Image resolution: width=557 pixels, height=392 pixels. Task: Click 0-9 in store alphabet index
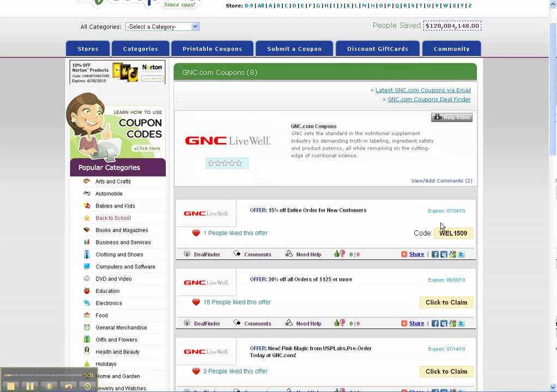pyautogui.click(x=249, y=5)
